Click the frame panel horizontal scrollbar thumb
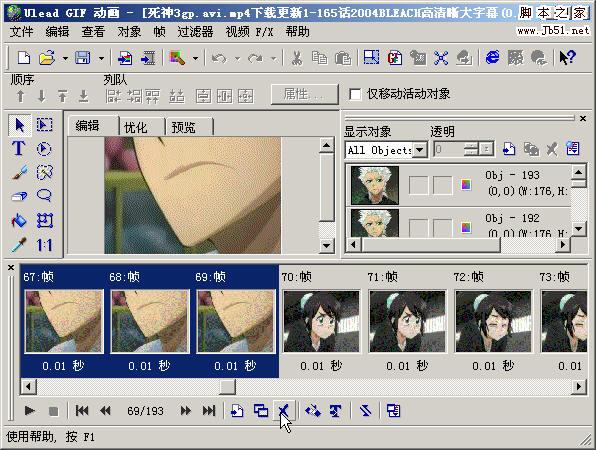This screenshot has width=596, height=450. click(228, 387)
